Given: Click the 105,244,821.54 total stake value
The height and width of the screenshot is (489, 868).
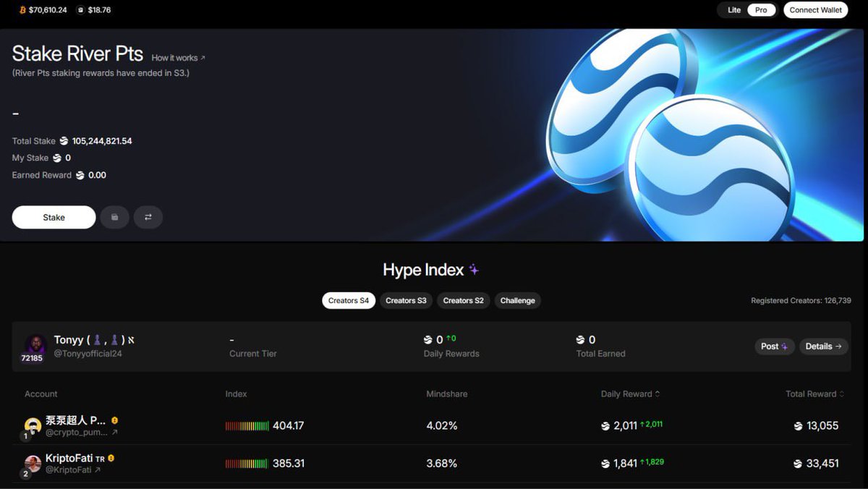Looking at the screenshot, I should pyautogui.click(x=102, y=141).
